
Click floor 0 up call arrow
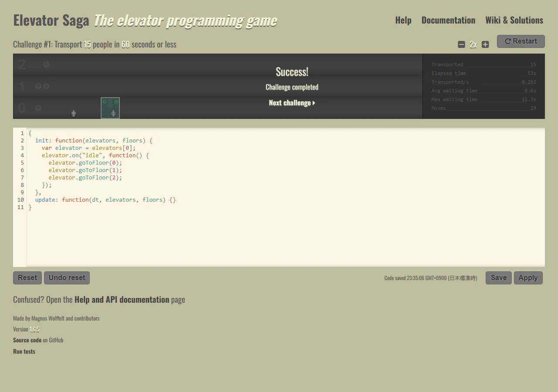tap(38, 108)
